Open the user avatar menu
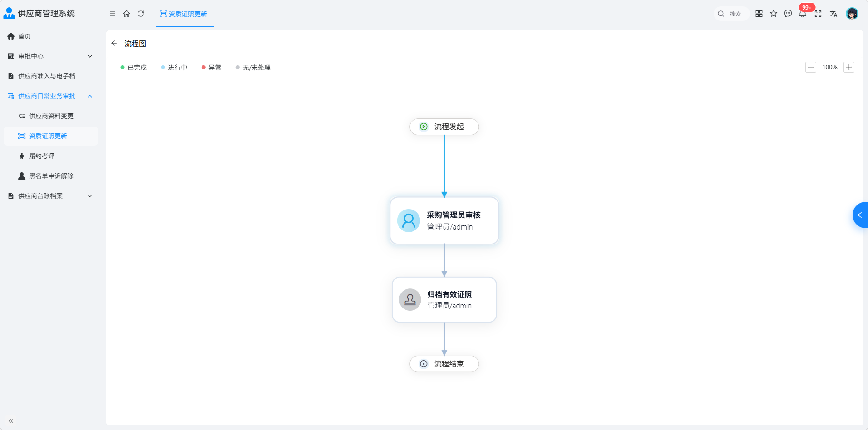This screenshot has height=430, width=868. (852, 14)
